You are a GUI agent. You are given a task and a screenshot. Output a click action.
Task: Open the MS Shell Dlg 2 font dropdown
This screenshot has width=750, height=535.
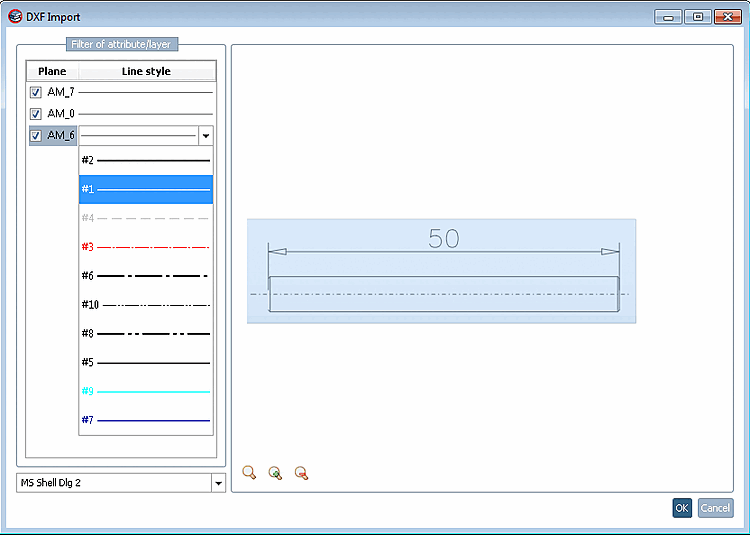[219, 483]
